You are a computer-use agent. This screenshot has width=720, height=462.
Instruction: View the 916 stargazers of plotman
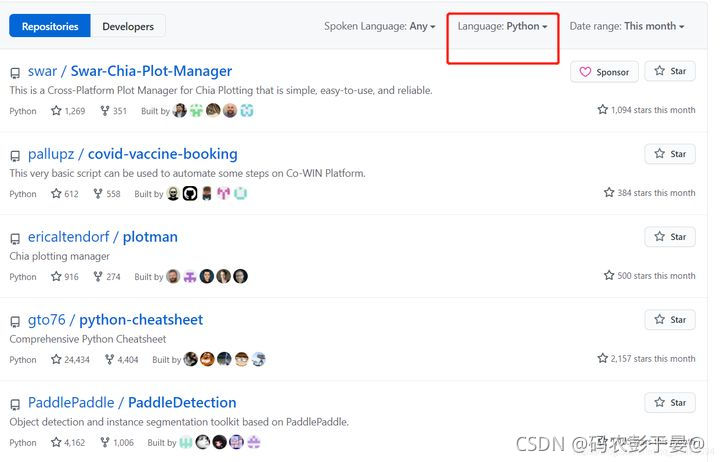coord(65,276)
